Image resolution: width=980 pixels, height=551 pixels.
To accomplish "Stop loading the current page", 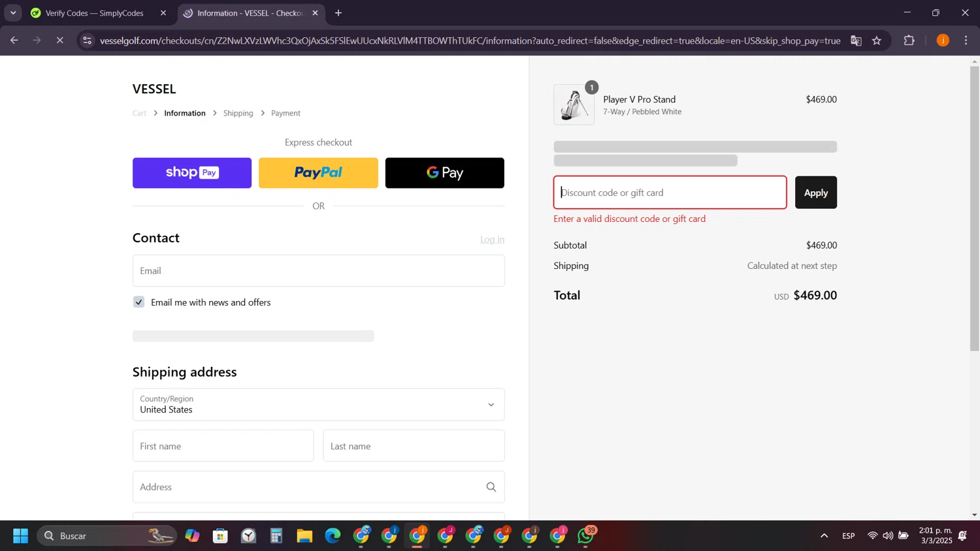I will pyautogui.click(x=59, y=40).
